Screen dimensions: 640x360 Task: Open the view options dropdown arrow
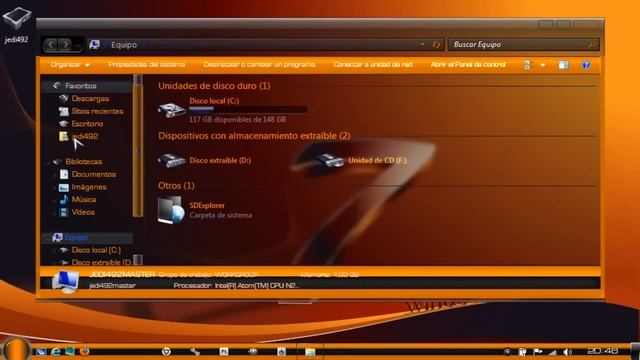(542, 65)
